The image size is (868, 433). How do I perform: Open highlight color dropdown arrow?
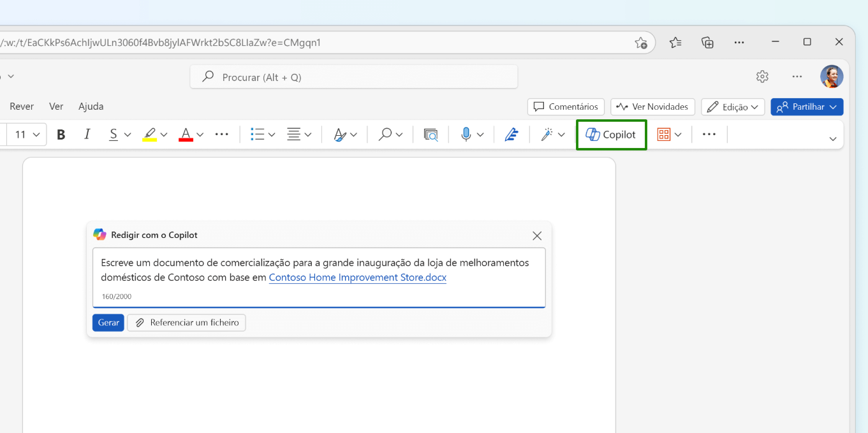[x=164, y=135]
